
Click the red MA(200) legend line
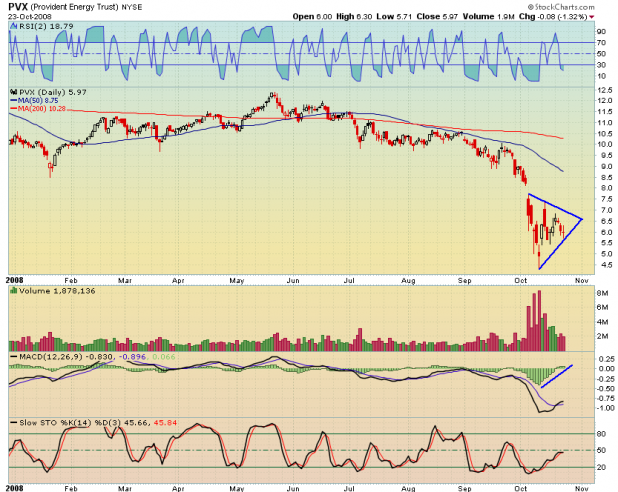tap(13, 108)
